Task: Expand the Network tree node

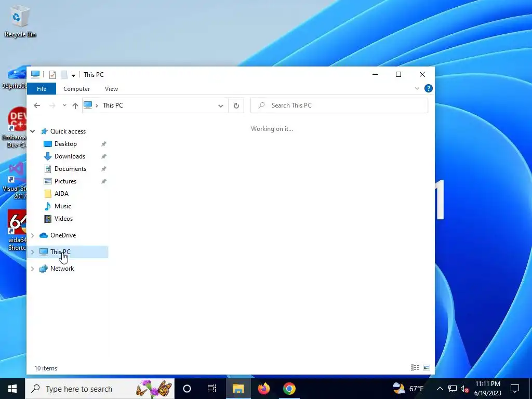Action: point(33,269)
